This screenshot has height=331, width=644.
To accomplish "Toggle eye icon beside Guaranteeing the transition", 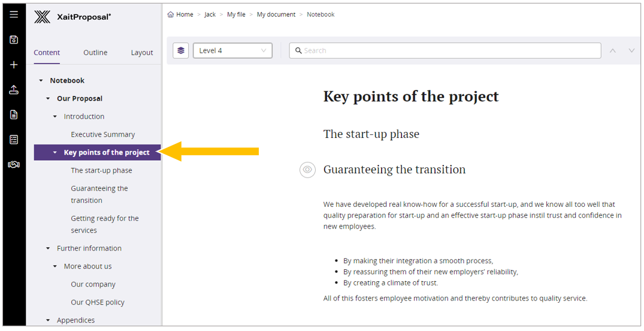I will 307,170.
